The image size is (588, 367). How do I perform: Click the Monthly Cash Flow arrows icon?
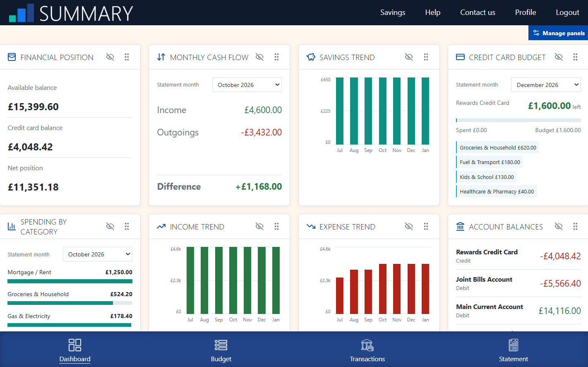coord(161,57)
